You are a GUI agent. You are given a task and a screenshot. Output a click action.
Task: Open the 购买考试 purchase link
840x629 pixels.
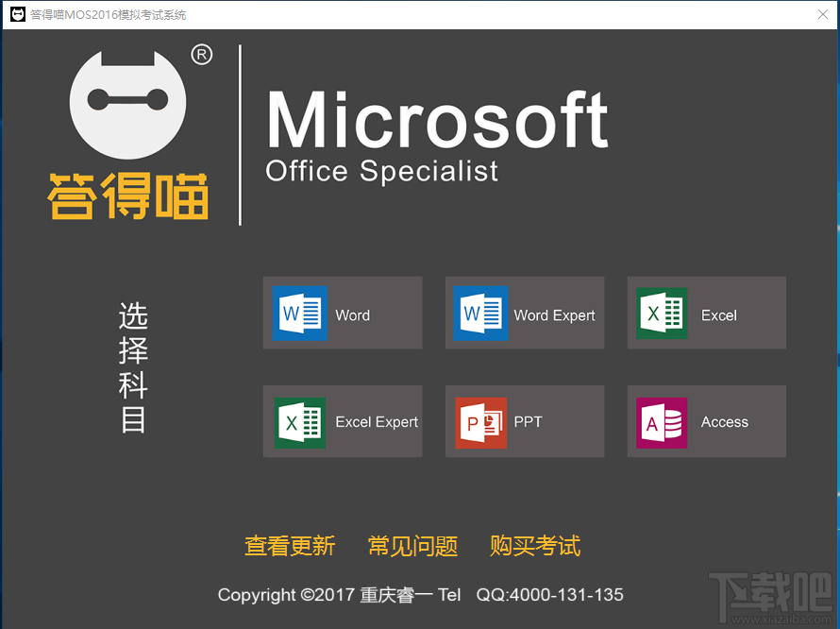[534, 546]
